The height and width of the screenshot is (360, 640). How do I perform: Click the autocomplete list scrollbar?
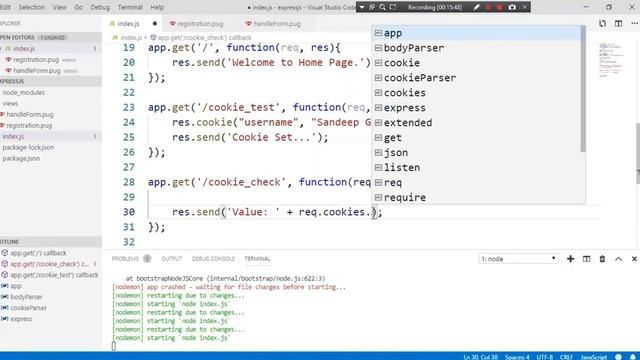(x=583, y=89)
